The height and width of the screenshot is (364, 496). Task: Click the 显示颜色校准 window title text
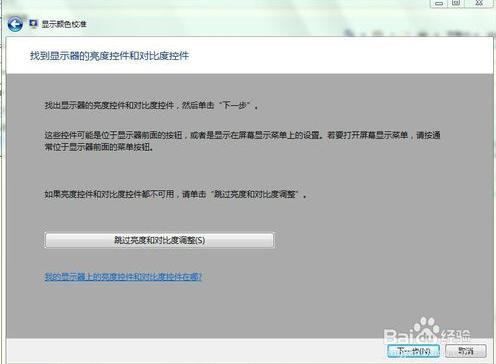pyautogui.click(x=64, y=24)
